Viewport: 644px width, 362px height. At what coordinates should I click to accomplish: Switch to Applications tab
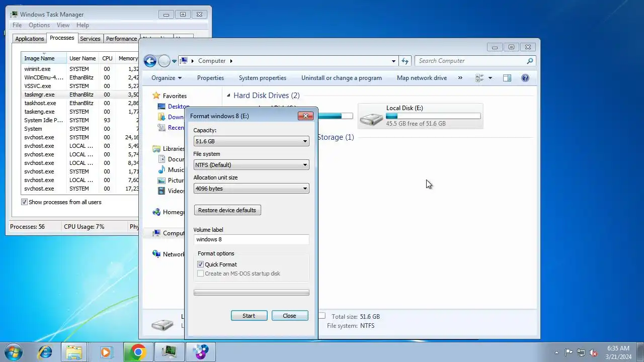pyautogui.click(x=30, y=39)
